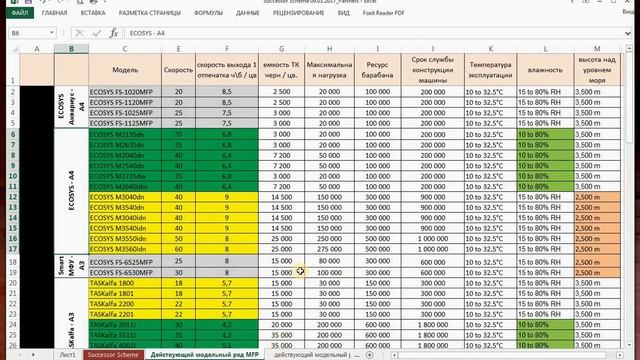Click the Модель header cell

(x=125, y=70)
